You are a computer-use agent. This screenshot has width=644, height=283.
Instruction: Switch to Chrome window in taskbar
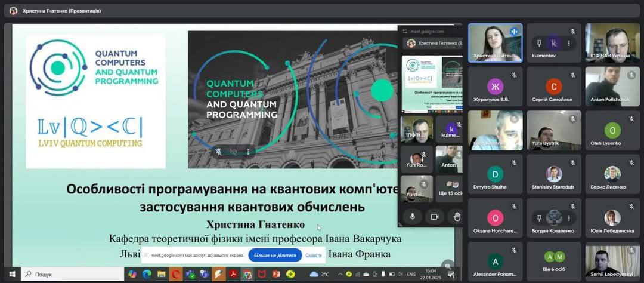coord(247,274)
